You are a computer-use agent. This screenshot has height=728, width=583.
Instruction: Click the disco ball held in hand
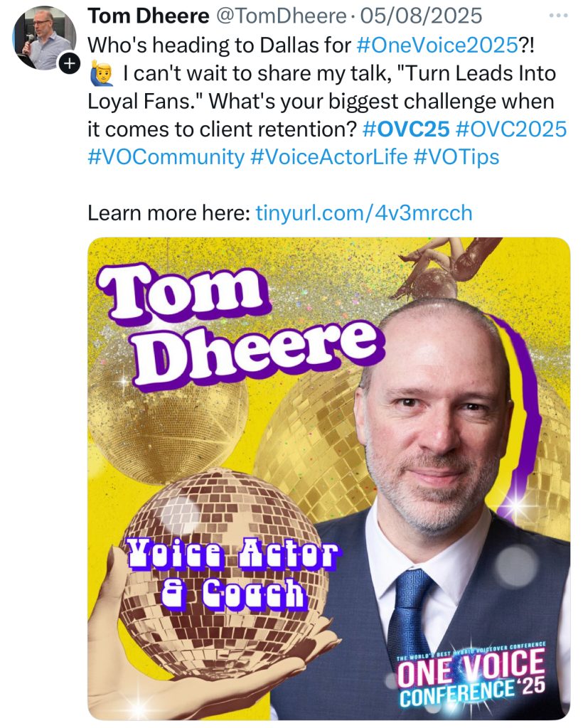tap(220, 562)
